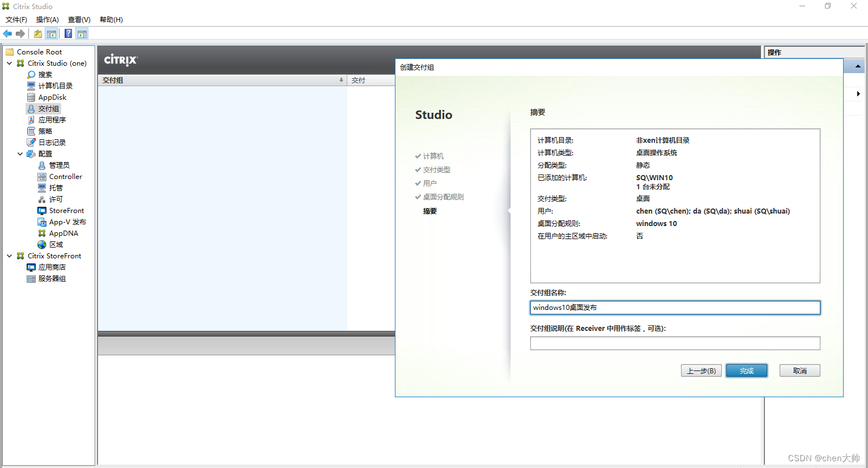
Task: Select the 摘要 wizard step
Action: point(430,211)
